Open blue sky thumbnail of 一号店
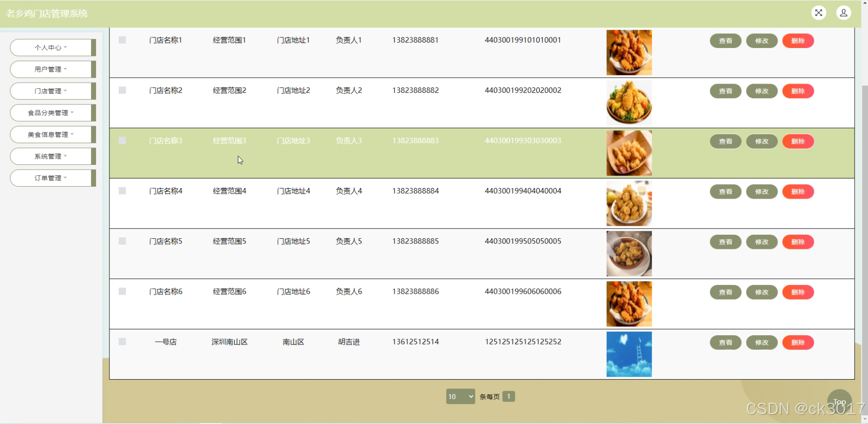Viewport: 868px width, 424px height. tap(629, 355)
